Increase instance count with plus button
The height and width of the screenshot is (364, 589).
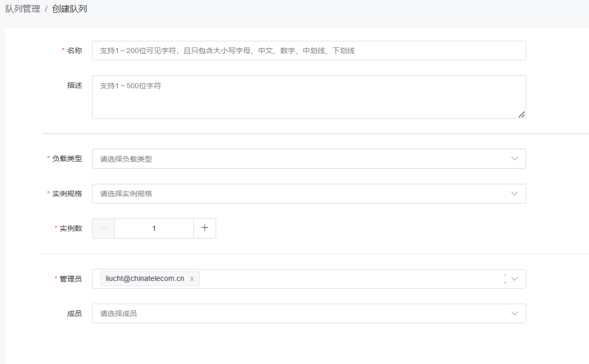click(204, 229)
